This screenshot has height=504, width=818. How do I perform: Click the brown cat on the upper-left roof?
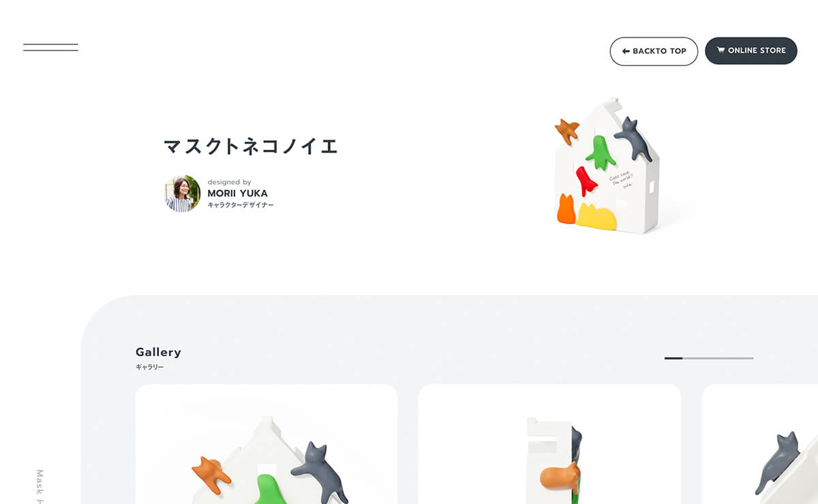pyautogui.click(x=566, y=130)
